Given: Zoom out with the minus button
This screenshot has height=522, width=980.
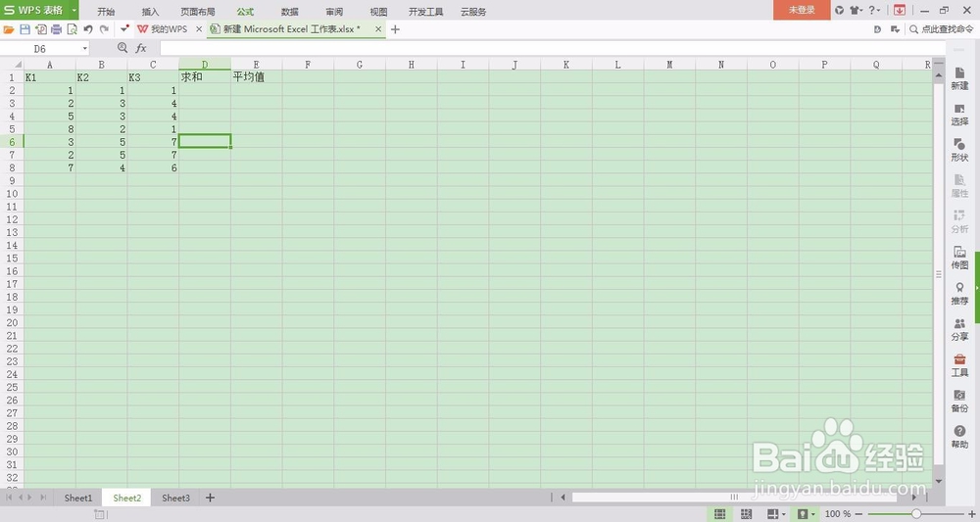Looking at the screenshot, I should (859, 514).
